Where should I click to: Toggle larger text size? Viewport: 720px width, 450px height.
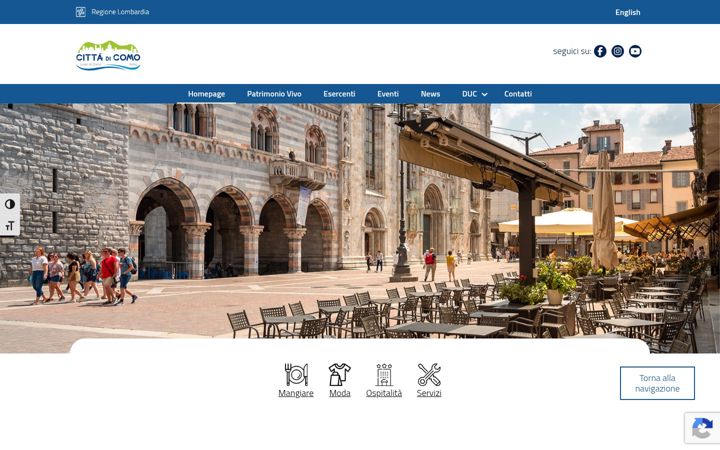tap(10, 225)
